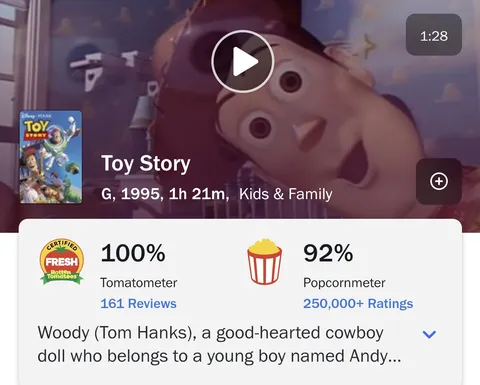Click the 1:28 trailer duration badge
This screenshot has height=385, width=480.
[x=434, y=35]
